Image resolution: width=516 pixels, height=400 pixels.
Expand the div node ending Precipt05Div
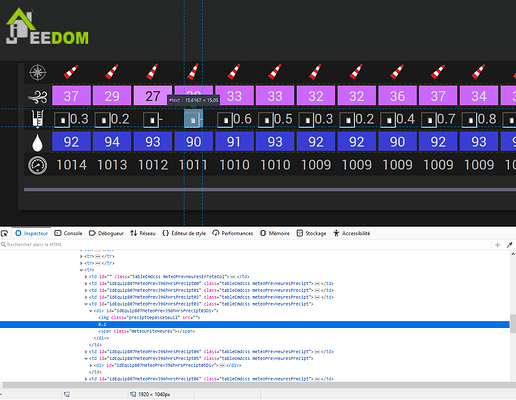(x=91, y=365)
